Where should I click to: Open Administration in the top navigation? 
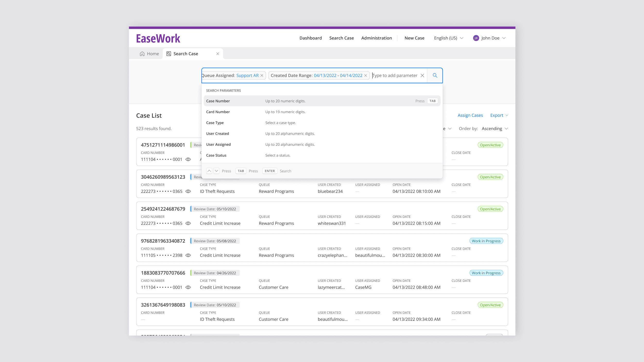click(x=376, y=38)
